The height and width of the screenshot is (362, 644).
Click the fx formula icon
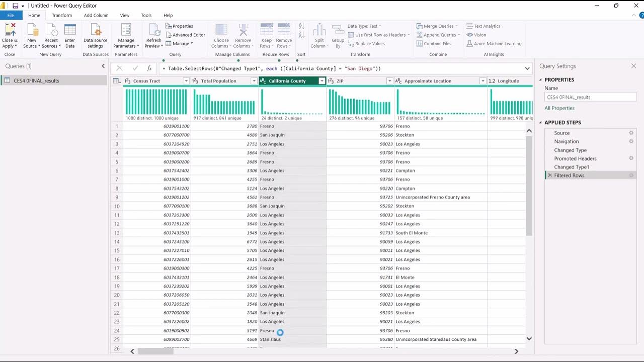tap(149, 68)
